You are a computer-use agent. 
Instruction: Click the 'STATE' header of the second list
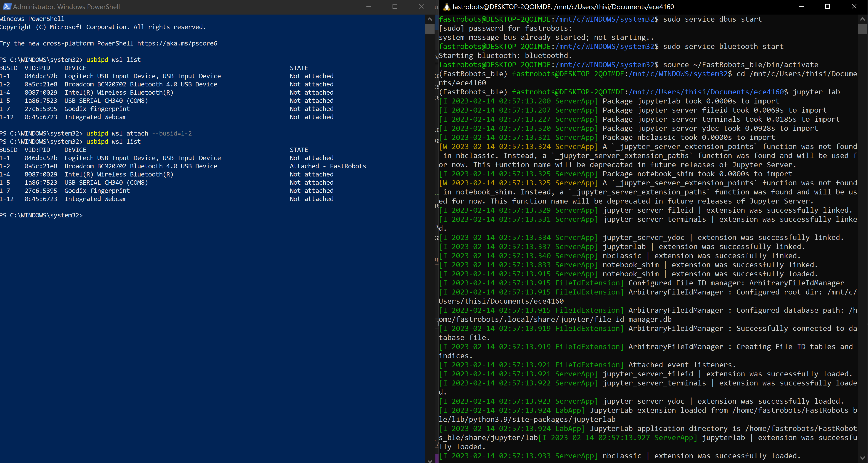[x=298, y=150]
